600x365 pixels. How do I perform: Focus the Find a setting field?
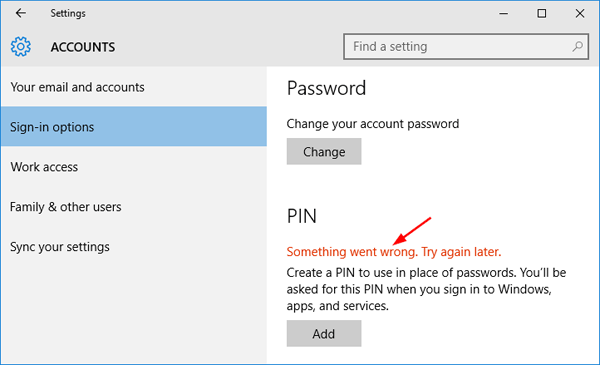pyautogui.click(x=466, y=46)
